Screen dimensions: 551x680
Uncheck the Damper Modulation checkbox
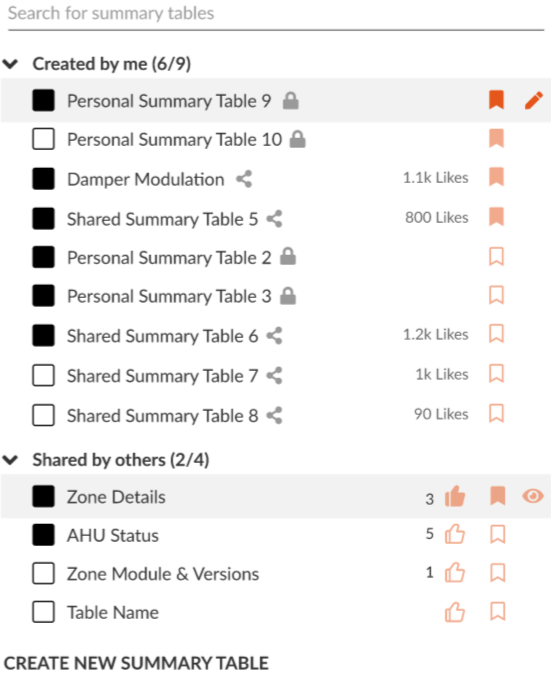coord(43,179)
